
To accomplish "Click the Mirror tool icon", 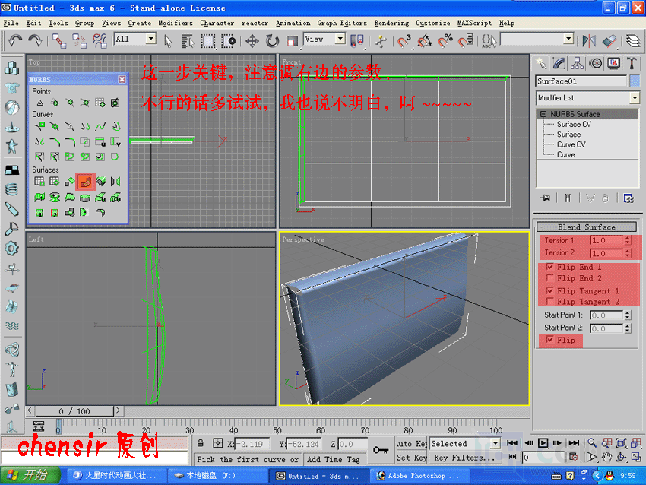I will coord(589,41).
